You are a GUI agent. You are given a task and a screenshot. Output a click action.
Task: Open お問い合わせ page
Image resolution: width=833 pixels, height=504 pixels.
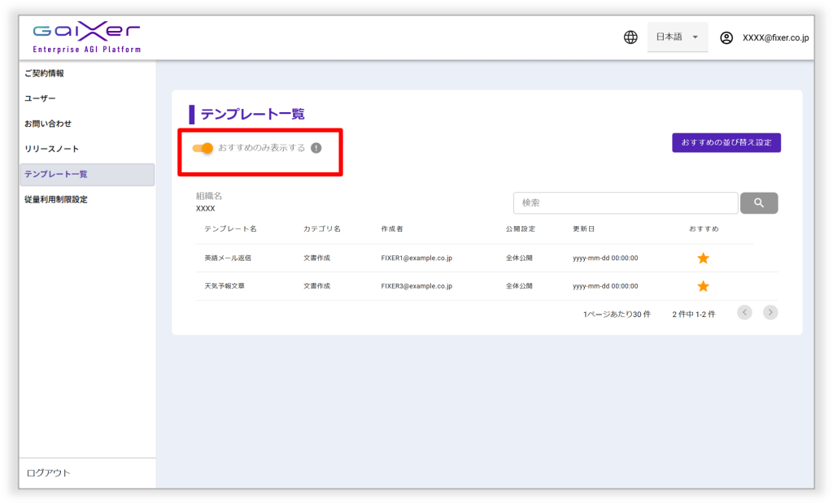[48, 124]
